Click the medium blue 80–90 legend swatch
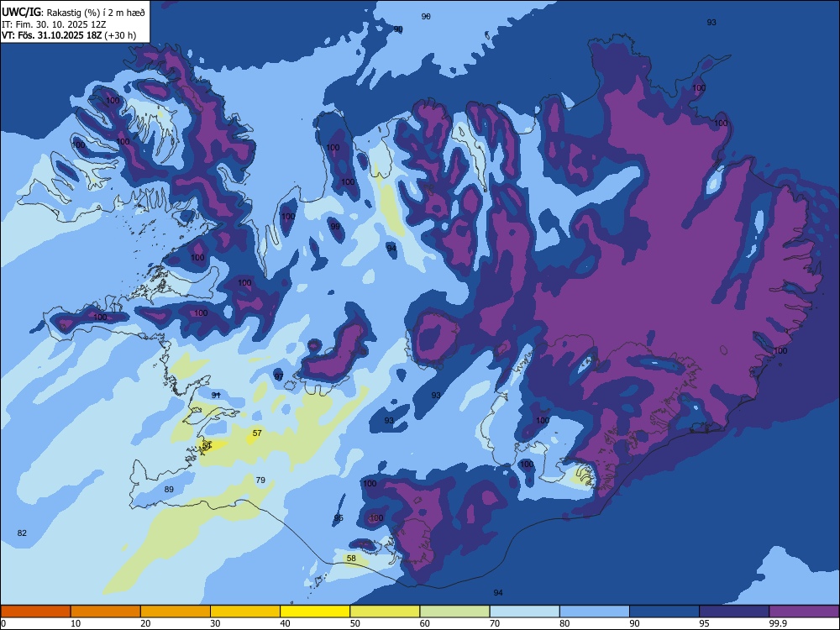840x630 pixels. point(595,612)
